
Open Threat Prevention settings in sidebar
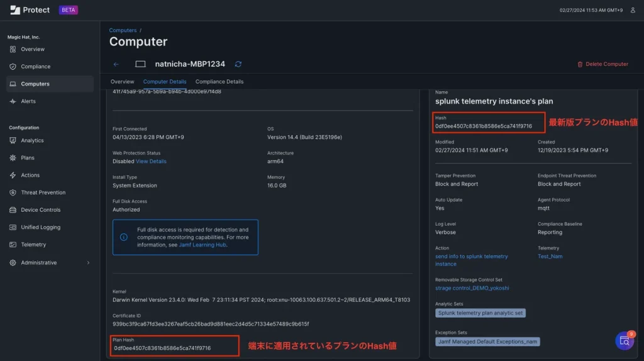43,192
